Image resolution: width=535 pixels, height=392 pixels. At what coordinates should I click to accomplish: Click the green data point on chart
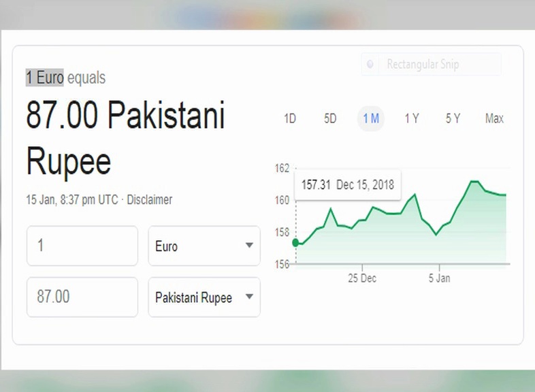pyautogui.click(x=296, y=242)
